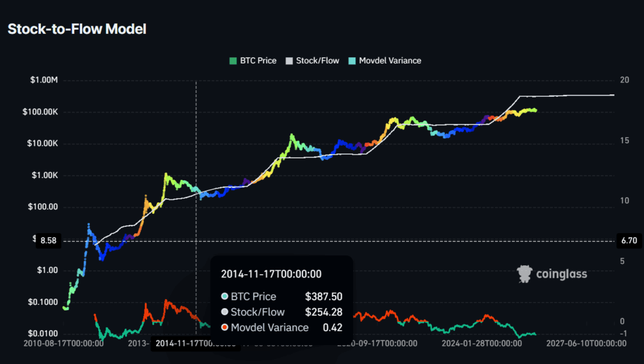Click the 6.70 crosshair label on right axis
The height and width of the screenshot is (364, 644).
coord(628,241)
